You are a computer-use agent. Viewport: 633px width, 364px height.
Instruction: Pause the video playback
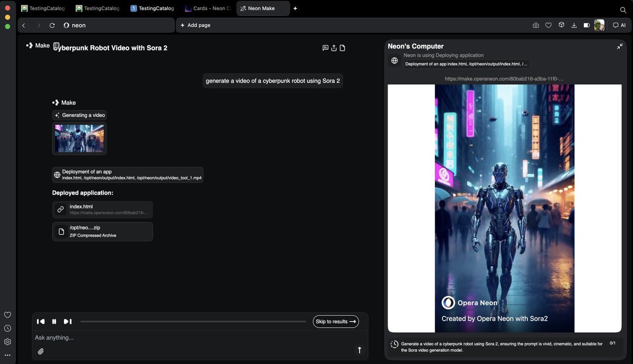[x=54, y=321]
